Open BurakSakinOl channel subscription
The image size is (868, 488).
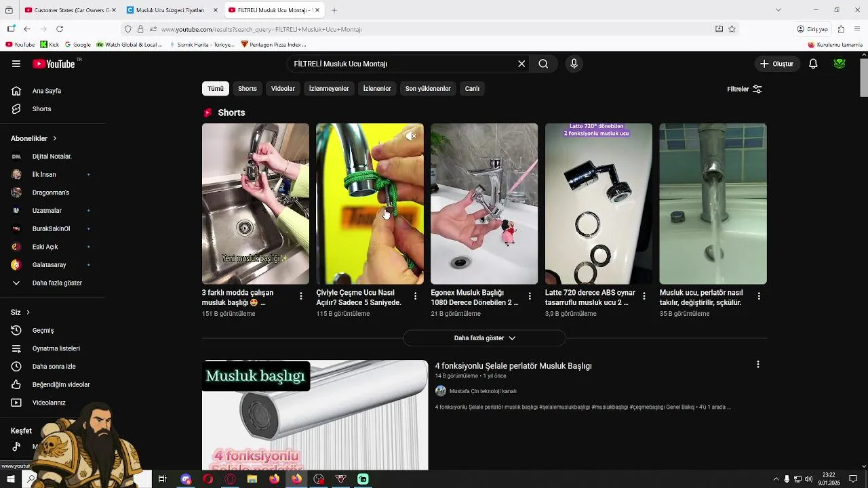[52, 228]
